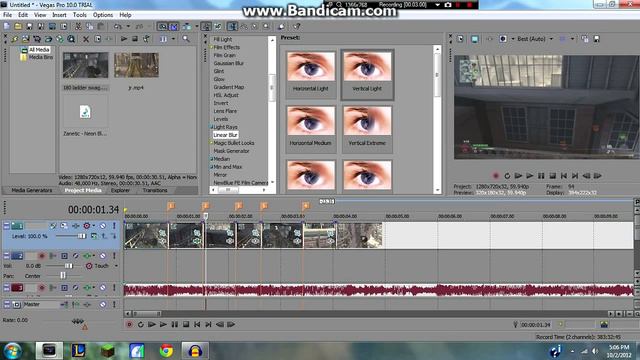Open the Insert menu
Image resolution: width=640 pixels, height=360 pixels.
pyautogui.click(x=59, y=15)
